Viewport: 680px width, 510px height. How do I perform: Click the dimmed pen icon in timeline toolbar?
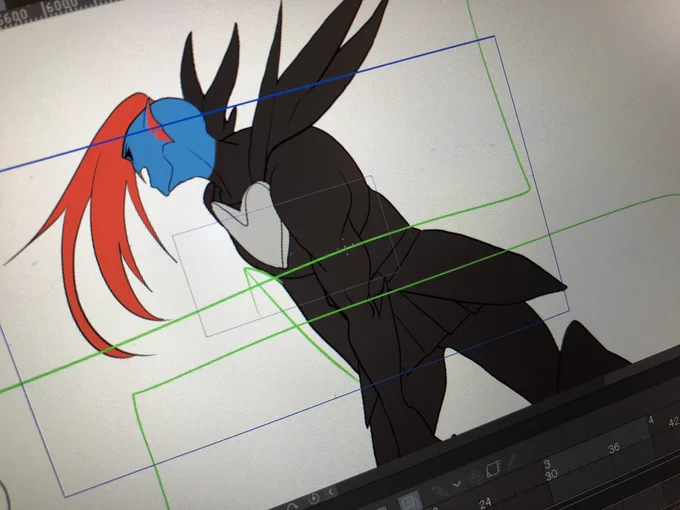pos(512,462)
